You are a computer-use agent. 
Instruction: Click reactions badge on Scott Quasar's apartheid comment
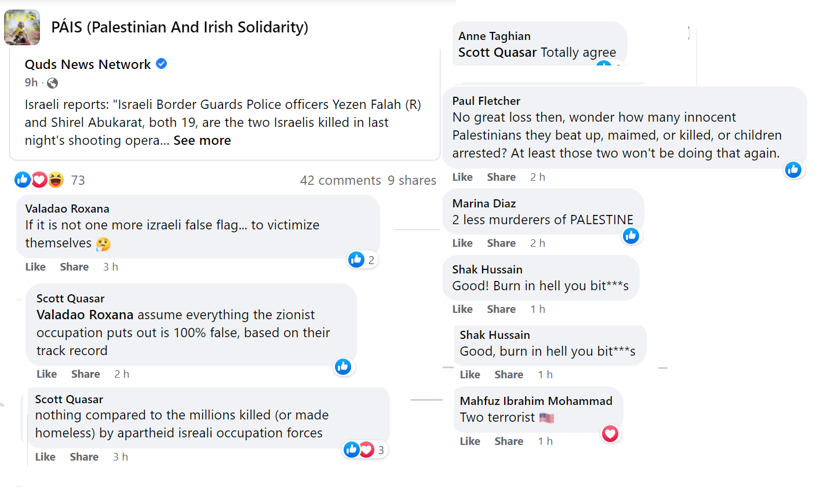click(x=364, y=450)
